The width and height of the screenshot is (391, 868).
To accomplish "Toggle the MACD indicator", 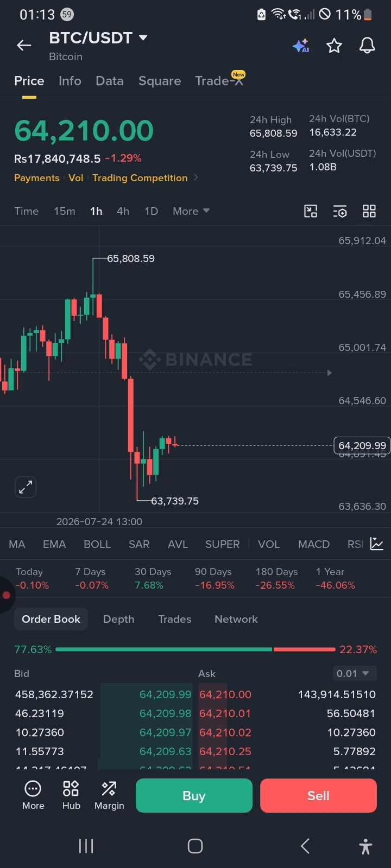I will 314,544.
